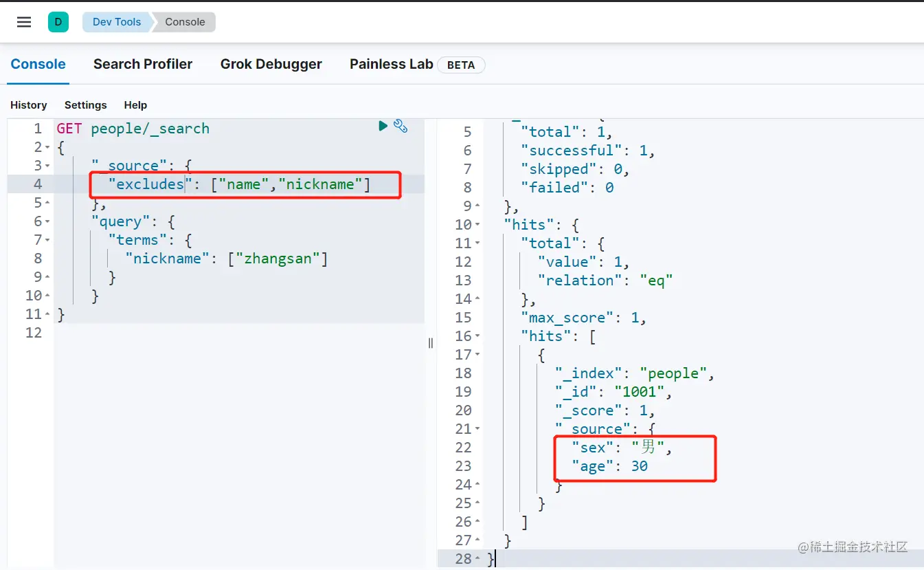Click the Dev Tools breadcrumb
The image size is (924, 570).
click(116, 22)
